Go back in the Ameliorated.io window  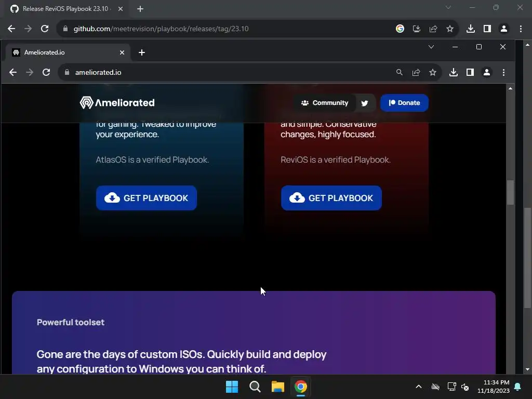(x=13, y=72)
